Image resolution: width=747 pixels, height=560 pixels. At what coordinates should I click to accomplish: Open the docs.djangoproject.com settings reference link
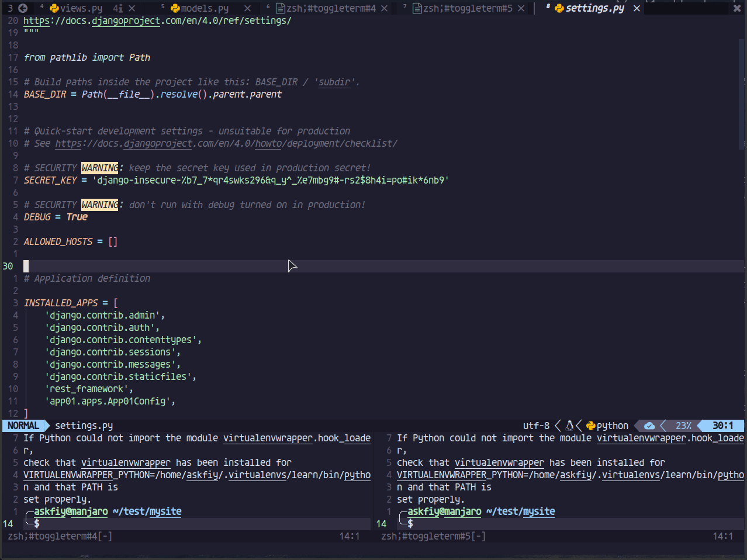[158, 20]
